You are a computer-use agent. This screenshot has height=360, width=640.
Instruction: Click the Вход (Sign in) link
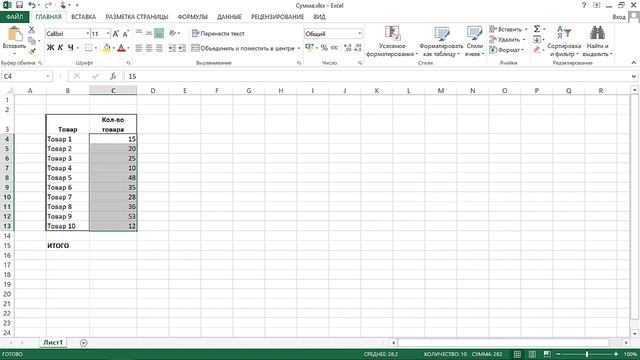coord(619,17)
